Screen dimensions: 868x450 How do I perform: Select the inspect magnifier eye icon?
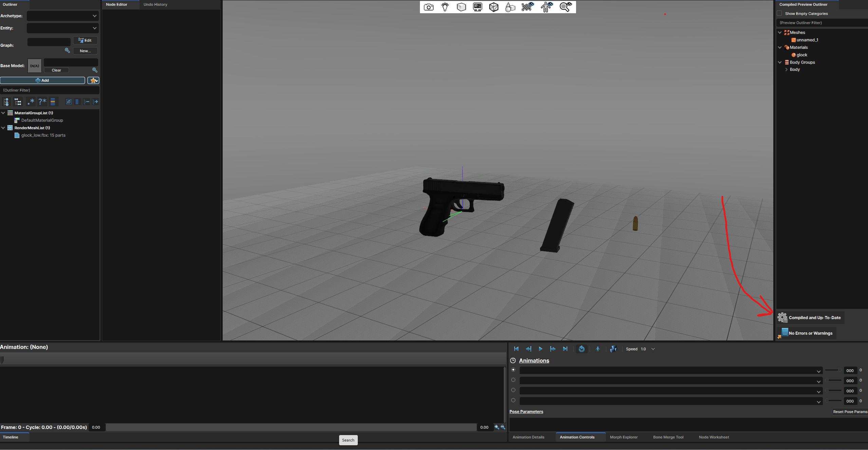pyautogui.click(x=565, y=7)
